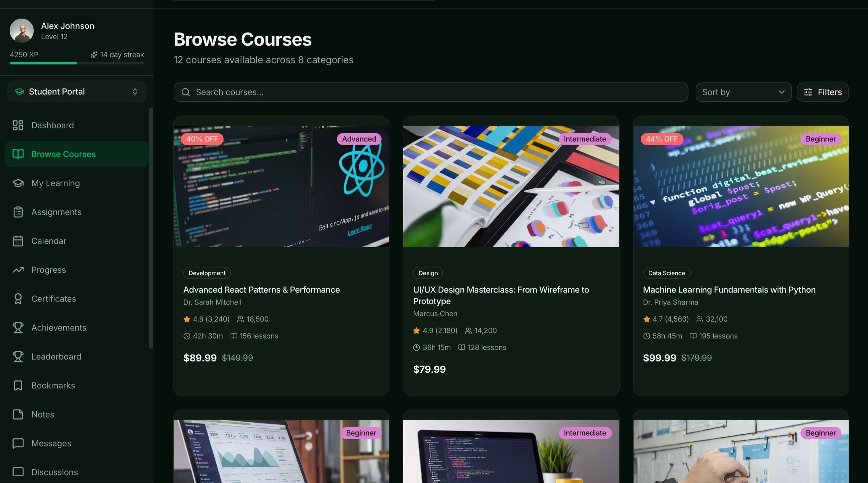Click the Bookmarks icon in sidebar
The width and height of the screenshot is (868, 483).
pyautogui.click(x=18, y=386)
